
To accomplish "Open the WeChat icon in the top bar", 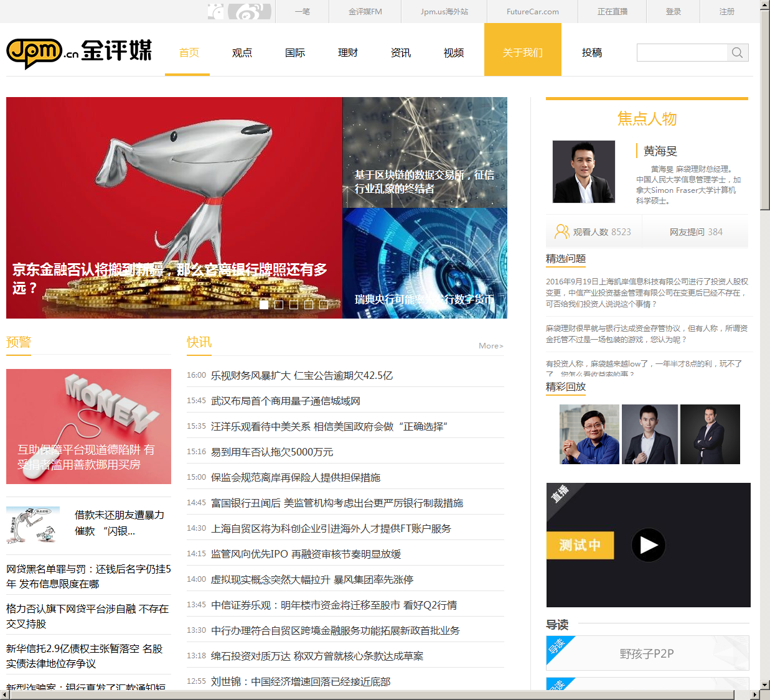I will click(x=216, y=11).
